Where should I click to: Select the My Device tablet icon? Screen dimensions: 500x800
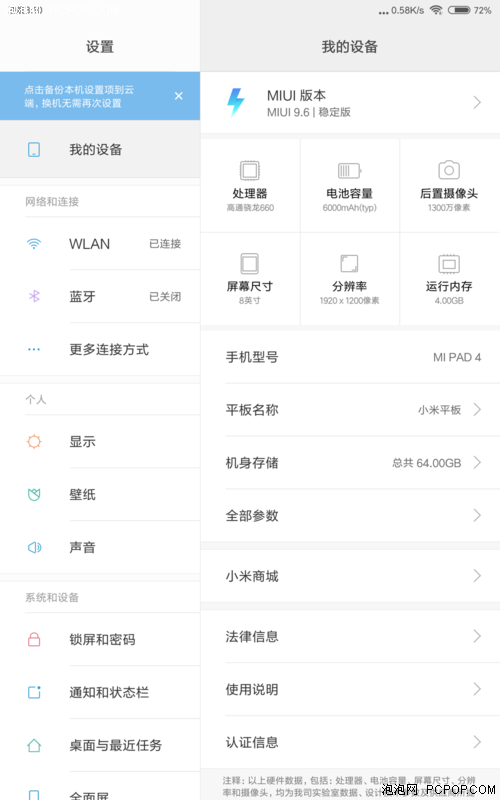[x=34, y=149]
